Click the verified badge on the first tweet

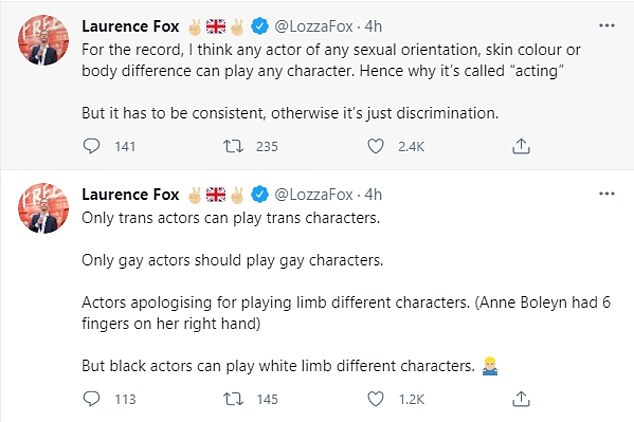coord(260,24)
